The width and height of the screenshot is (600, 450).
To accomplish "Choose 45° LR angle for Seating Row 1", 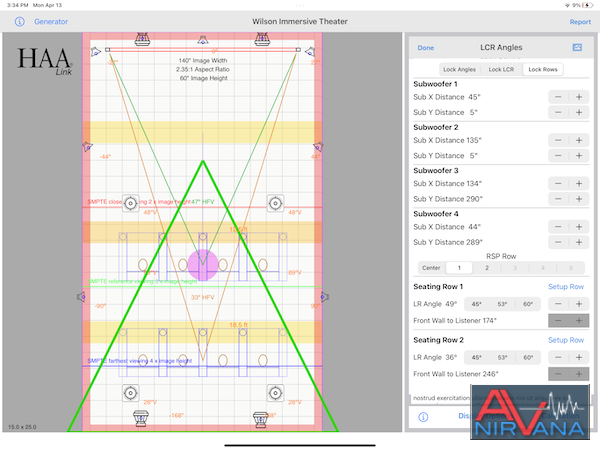I will 476,304.
